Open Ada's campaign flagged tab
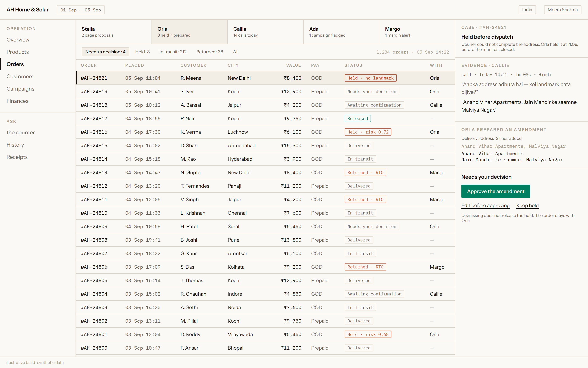The height and width of the screenshot is (368, 588). click(x=341, y=32)
